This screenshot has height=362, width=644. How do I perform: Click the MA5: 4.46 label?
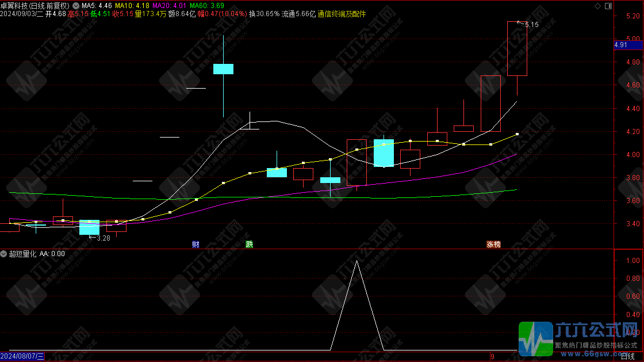[x=97, y=6]
